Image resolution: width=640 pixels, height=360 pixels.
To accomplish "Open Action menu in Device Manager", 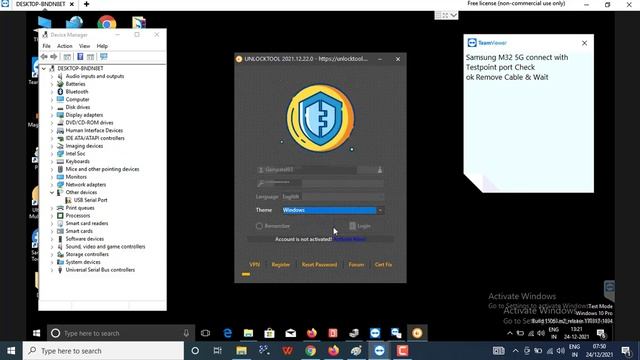I will click(x=64, y=46).
